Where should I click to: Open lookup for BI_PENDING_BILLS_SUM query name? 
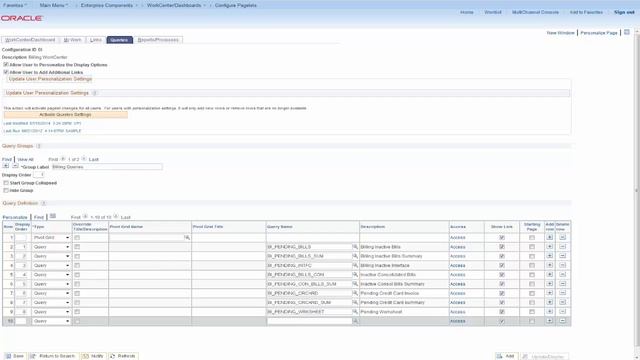(x=355, y=256)
